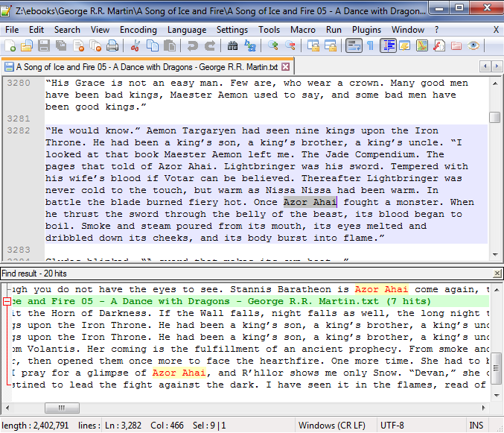Open the Language menu
Screen dimensions: 504x433
click(x=187, y=30)
